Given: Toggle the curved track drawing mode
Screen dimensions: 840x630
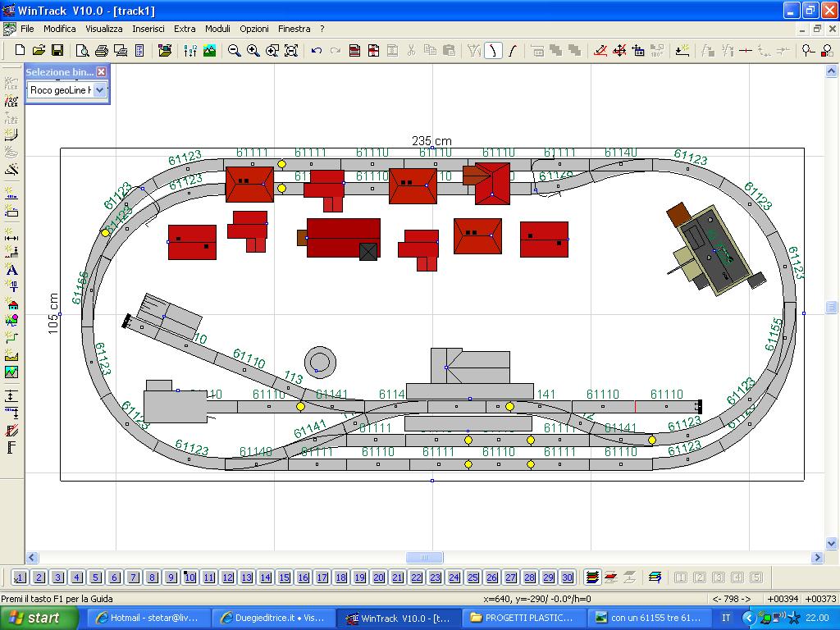Looking at the screenshot, I should pos(493,50).
